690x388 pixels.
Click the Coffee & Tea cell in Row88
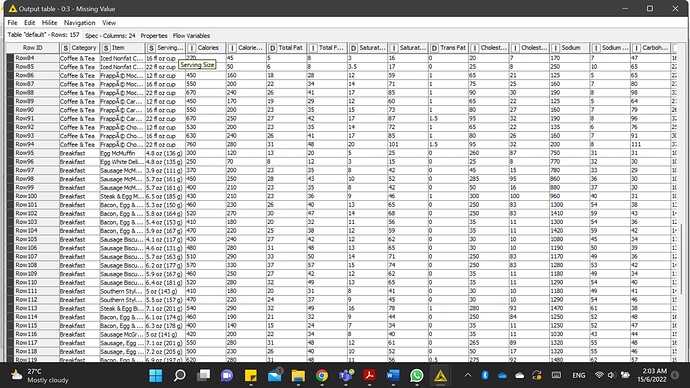tap(79, 93)
